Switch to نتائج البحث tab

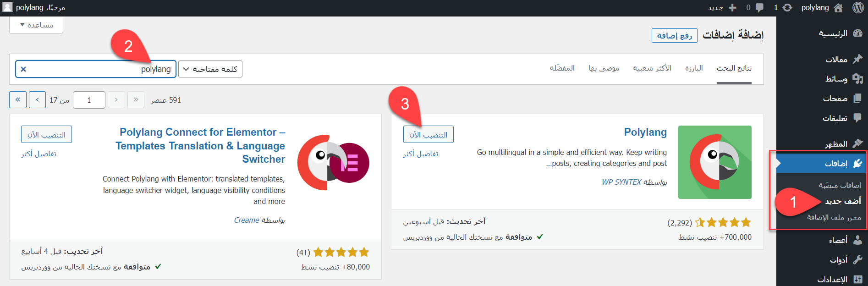click(734, 68)
